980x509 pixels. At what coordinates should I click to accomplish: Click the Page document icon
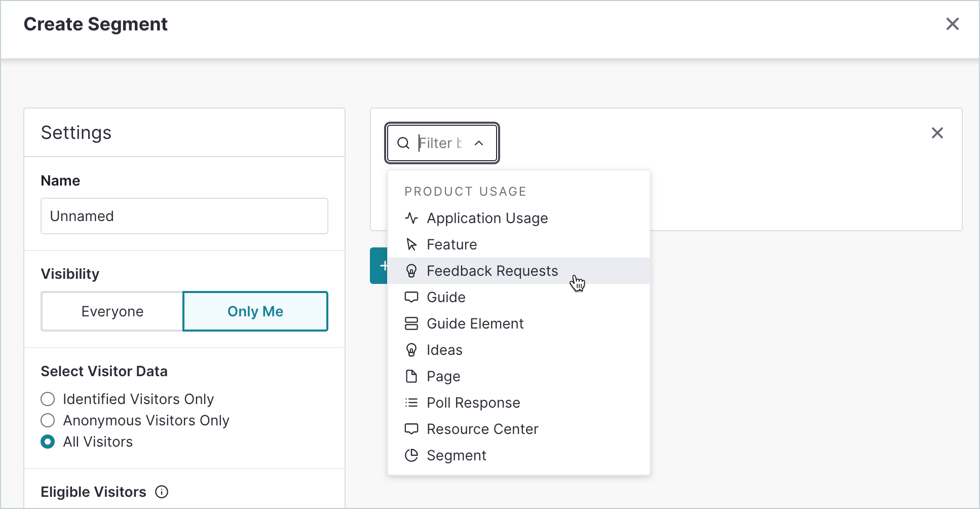[411, 376]
